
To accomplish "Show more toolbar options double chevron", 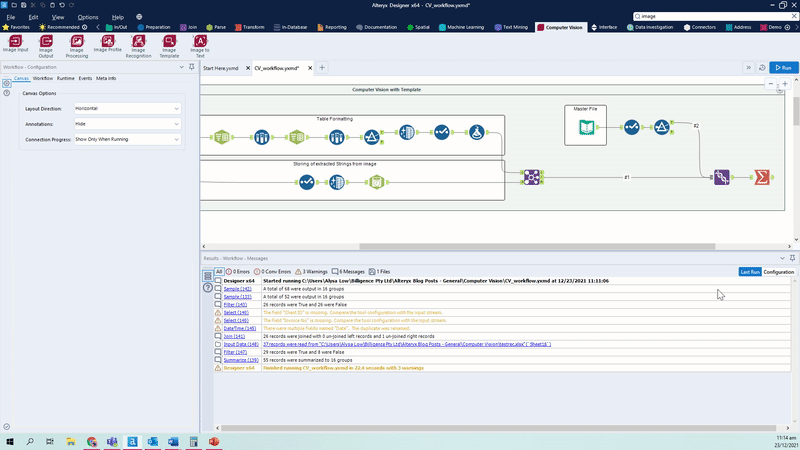I will 748,67.
